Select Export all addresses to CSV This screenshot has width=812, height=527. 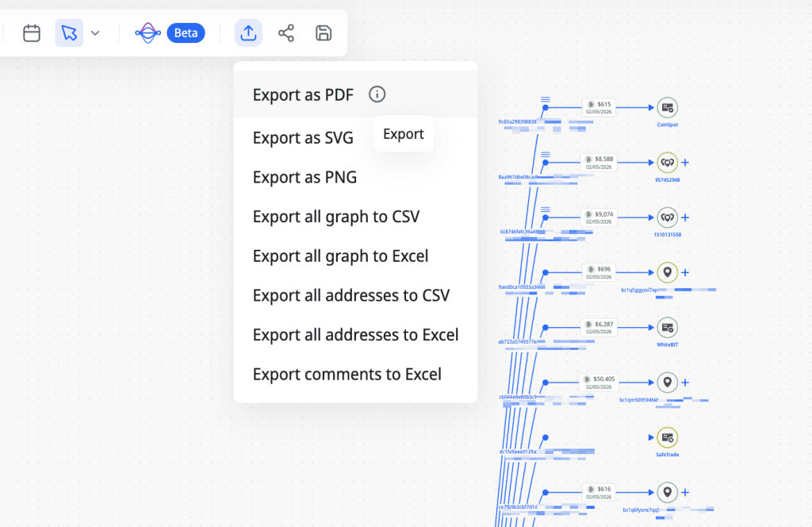[351, 295]
